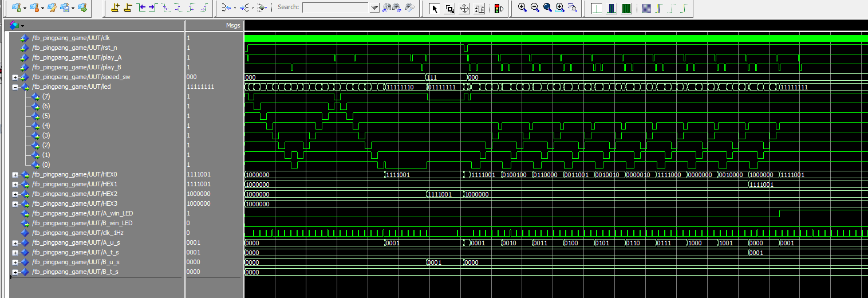Click the green arrow export icon
868x298 pixels.
click(83, 8)
